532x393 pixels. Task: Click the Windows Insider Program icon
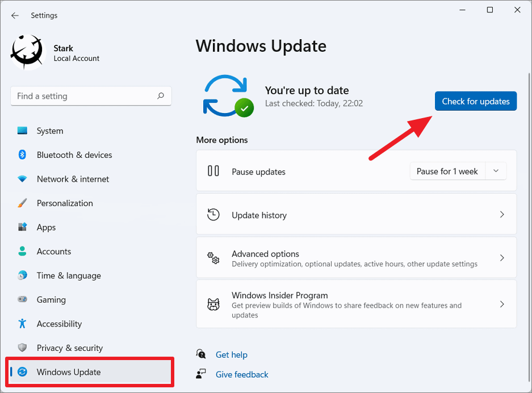213,304
